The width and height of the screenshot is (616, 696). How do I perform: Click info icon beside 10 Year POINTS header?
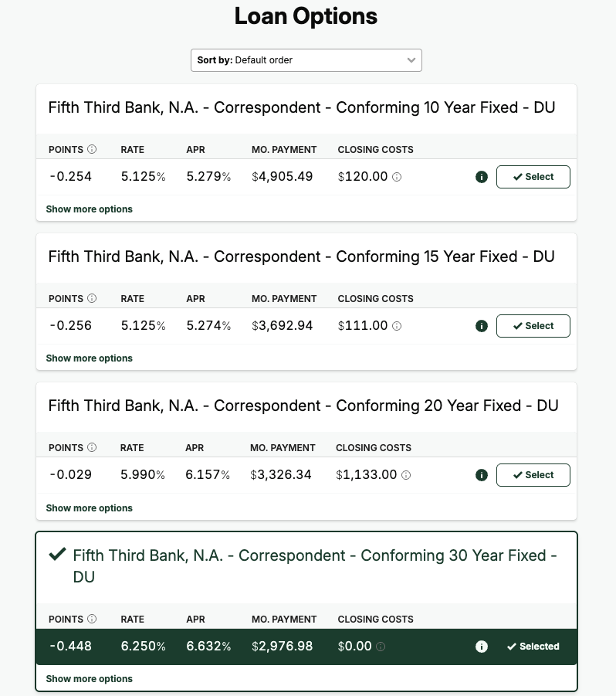pos(92,149)
